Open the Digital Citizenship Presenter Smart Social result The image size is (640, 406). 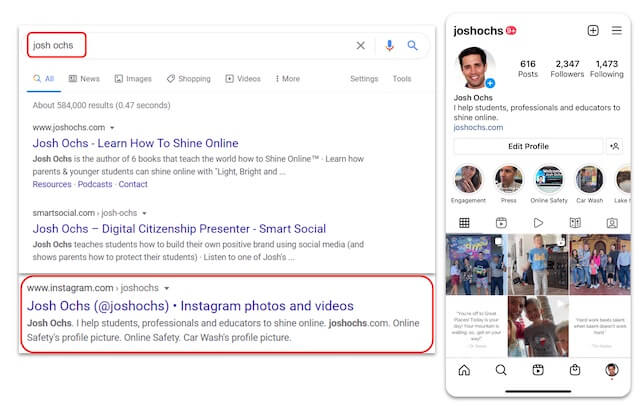[x=179, y=229]
